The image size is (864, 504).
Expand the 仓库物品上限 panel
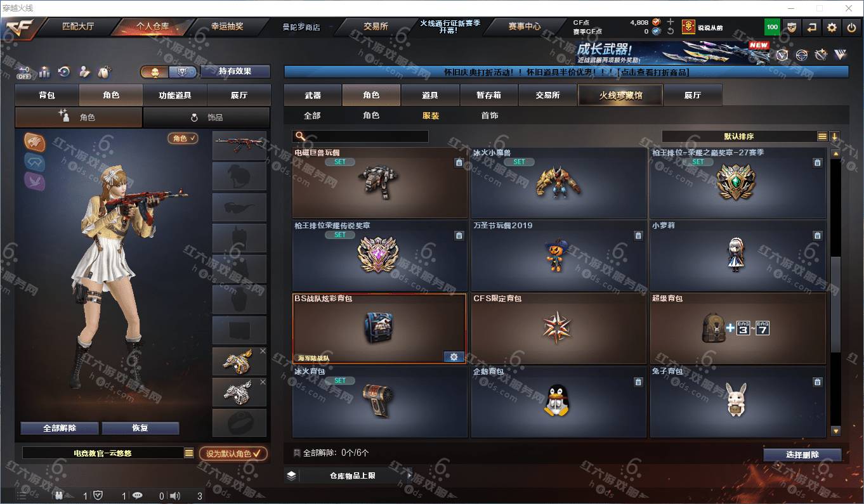point(348,475)
